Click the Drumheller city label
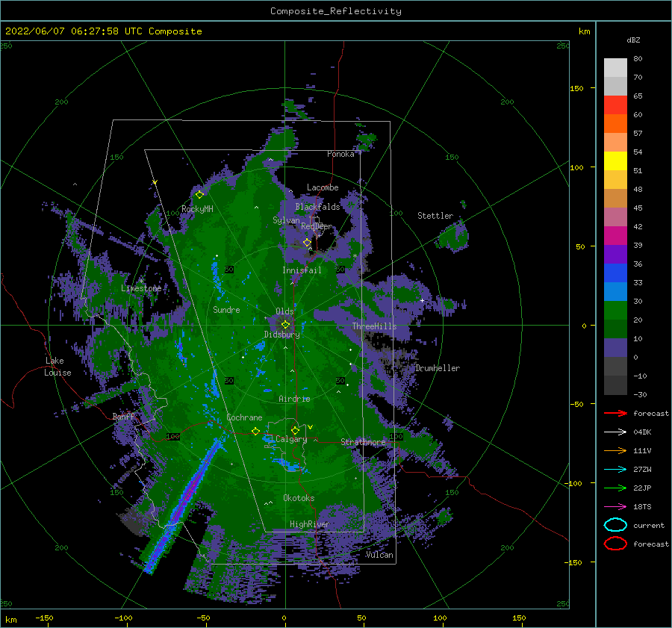This screenshot has width=672, height=628. 438,368
